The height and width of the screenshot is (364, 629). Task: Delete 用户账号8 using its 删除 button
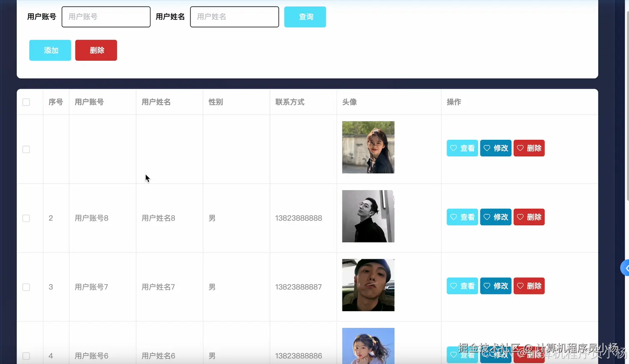point(529,217)
